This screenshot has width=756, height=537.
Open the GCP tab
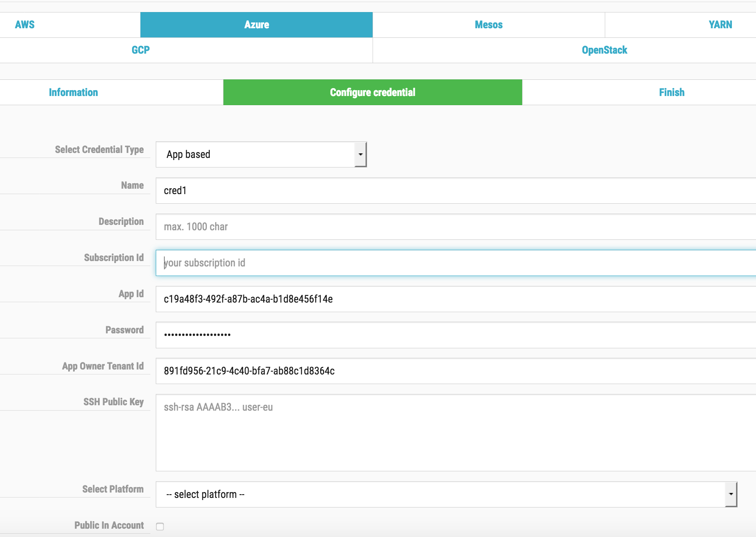[x=140, y=50]
